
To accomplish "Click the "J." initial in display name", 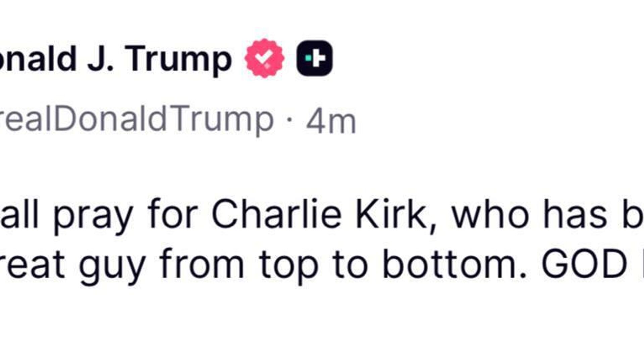I will (100, 59).
